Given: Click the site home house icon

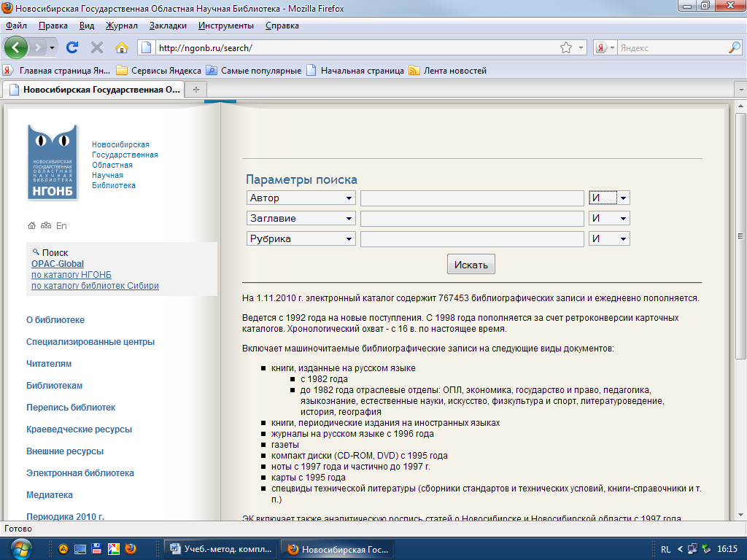Looking at the screenshot, I should coord(31,226).
